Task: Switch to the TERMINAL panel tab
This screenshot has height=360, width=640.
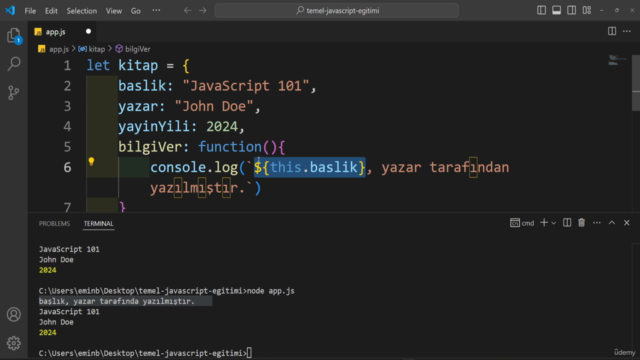Action: tap(98, 224)
